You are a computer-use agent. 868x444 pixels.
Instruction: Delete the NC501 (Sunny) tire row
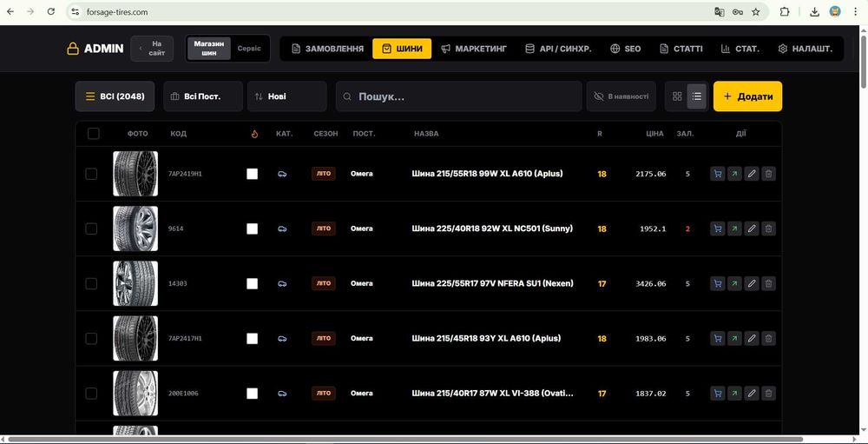[768, 229]
